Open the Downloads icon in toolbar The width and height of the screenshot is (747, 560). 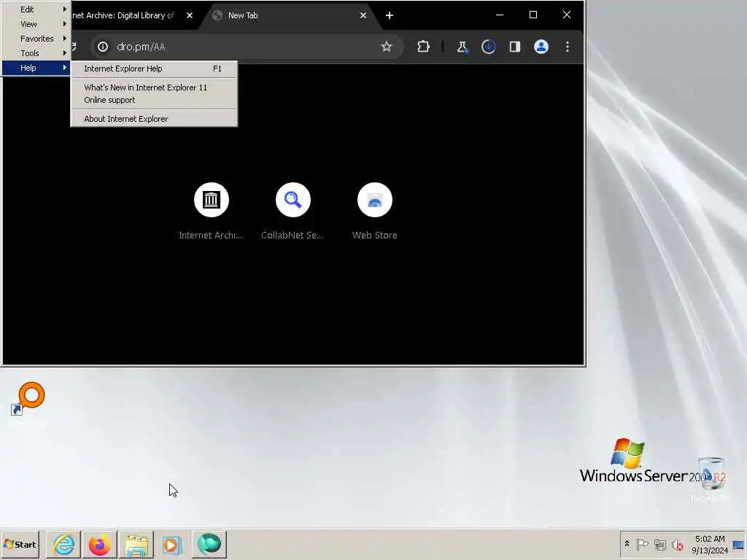click(x=488, y=47)
